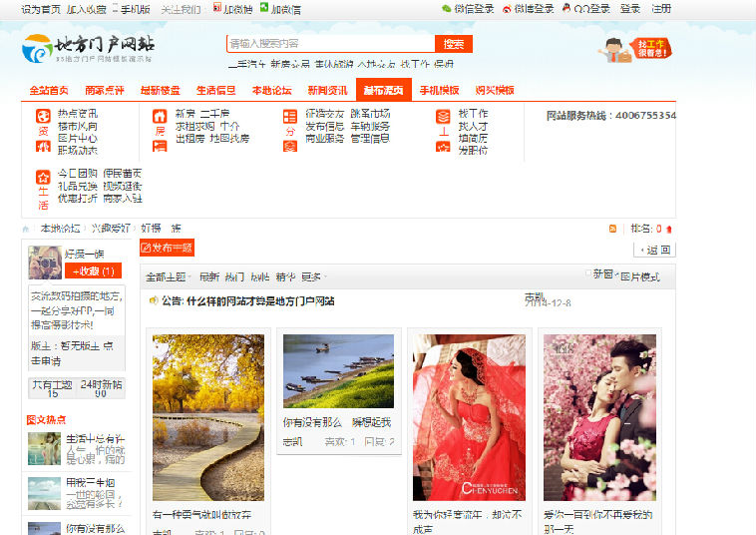The height and width of the screenshot is (535, 756).
Task: Open the cherry blossom couple thumbnail
Action: coord(599,417)
